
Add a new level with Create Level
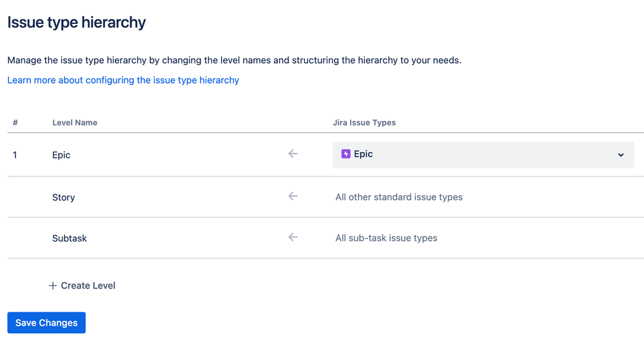(82, 285)
